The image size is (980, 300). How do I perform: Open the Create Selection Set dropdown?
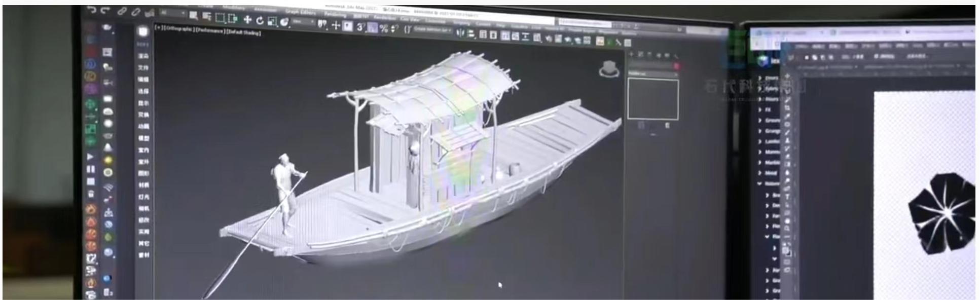pos(432,30)
